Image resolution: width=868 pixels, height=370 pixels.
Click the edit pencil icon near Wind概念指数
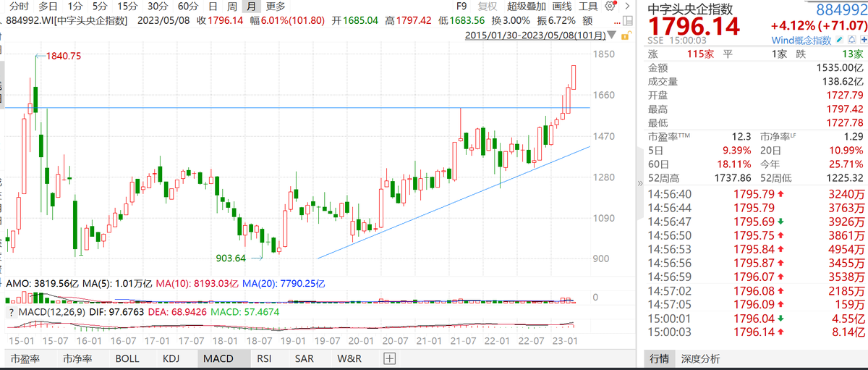838,39
